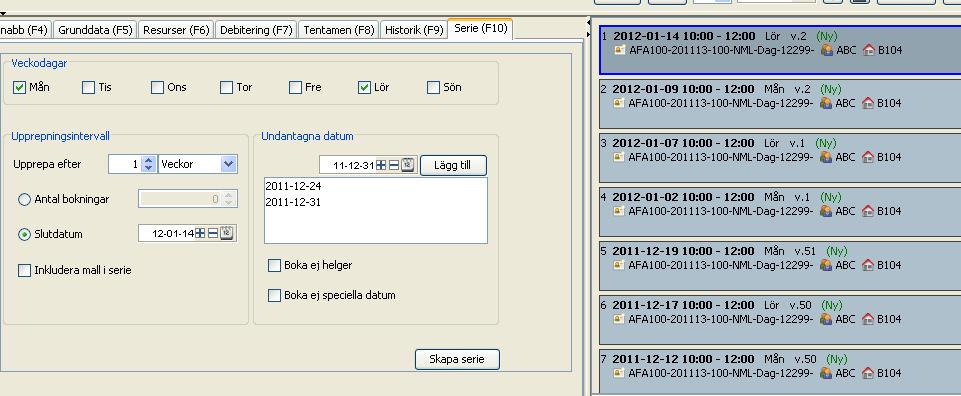
Task: Uncheck the Mån weekday checkbox
Action: 19,87
